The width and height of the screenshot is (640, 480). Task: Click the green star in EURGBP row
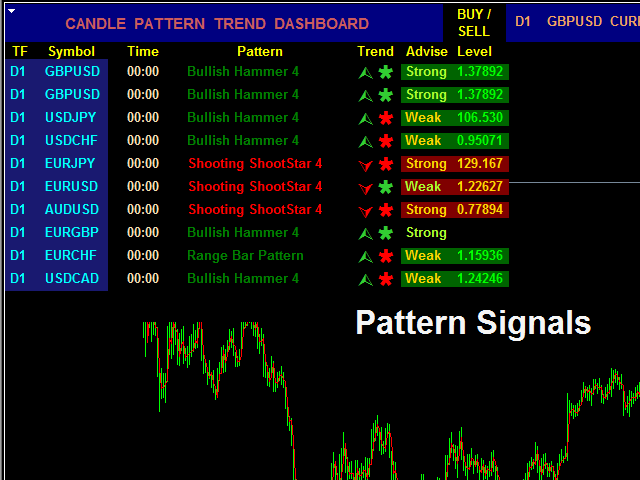tap(386, 233)
